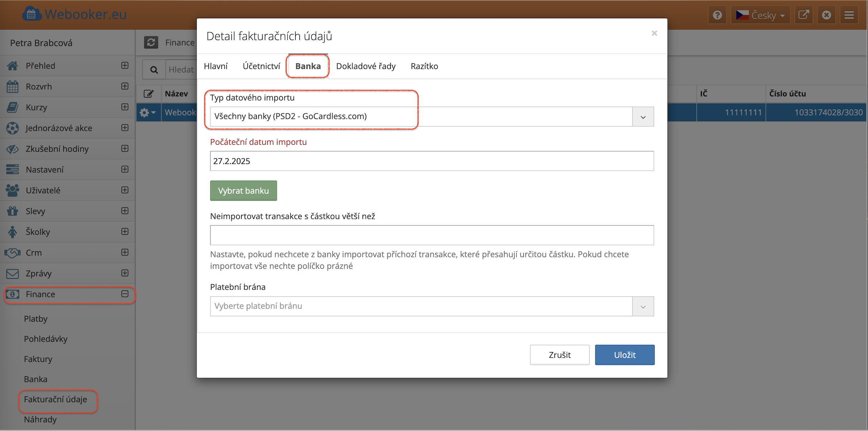Click the Vybrat banku button
The width and height of the screenshot is (868, 431).
coord(243,191)
